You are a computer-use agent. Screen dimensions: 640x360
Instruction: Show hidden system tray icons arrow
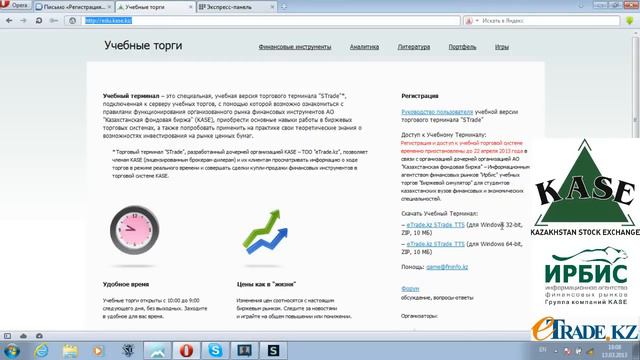pos(556,351)
